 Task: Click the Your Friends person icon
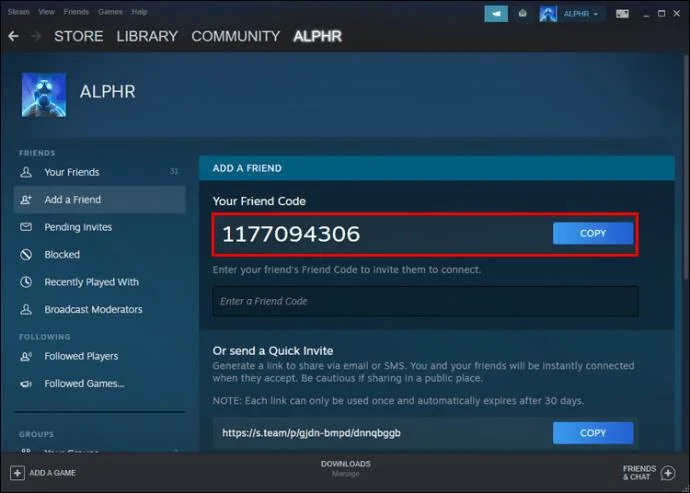(26, 172)
